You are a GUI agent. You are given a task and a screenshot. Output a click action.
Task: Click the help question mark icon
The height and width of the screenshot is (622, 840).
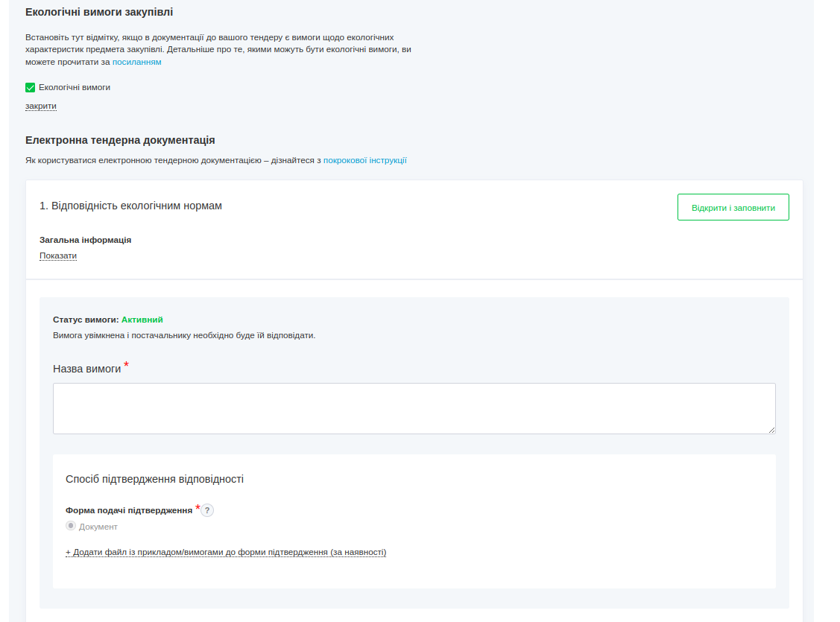207,510
